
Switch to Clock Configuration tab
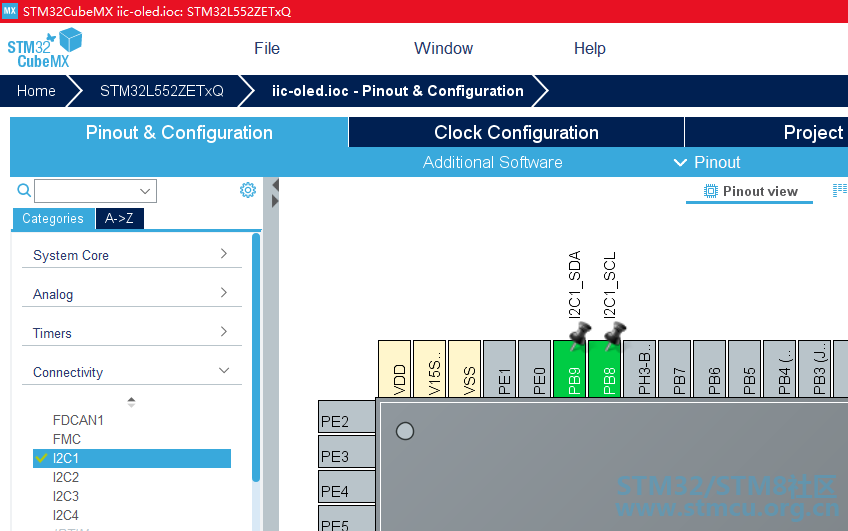click(x=516, y=132)
